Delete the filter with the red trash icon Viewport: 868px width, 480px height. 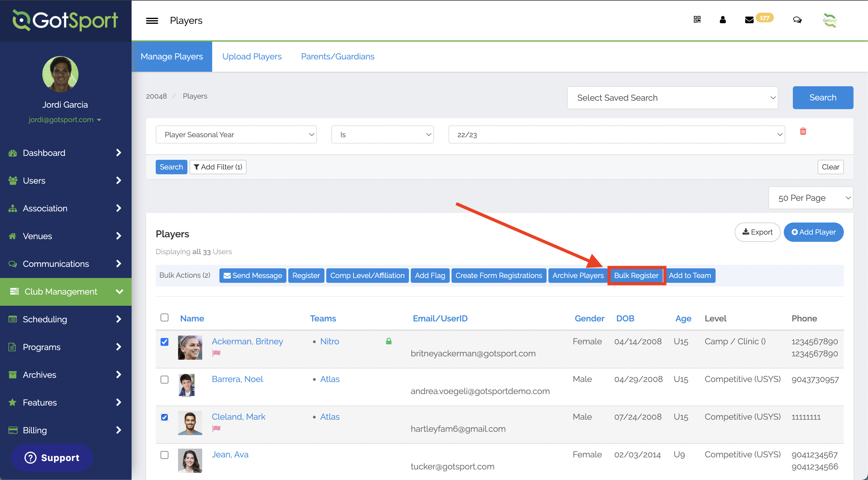click(803, 131)
